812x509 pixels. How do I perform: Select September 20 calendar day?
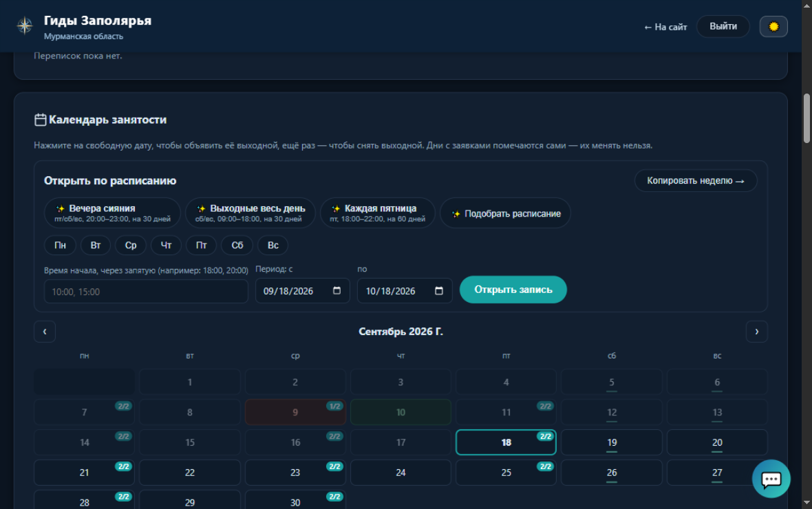point(717,442)
